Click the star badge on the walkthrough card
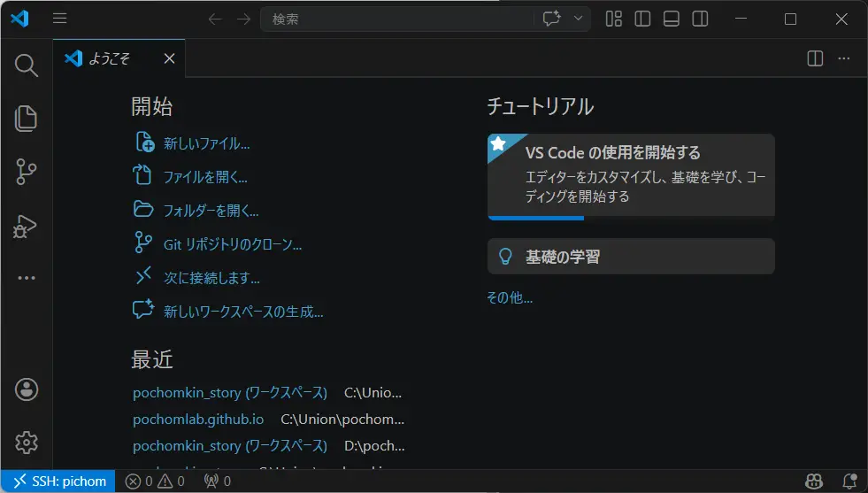Image resolution: width=868 pixels, height=493 pixels. pyautogui.click(x=498, y=143)
